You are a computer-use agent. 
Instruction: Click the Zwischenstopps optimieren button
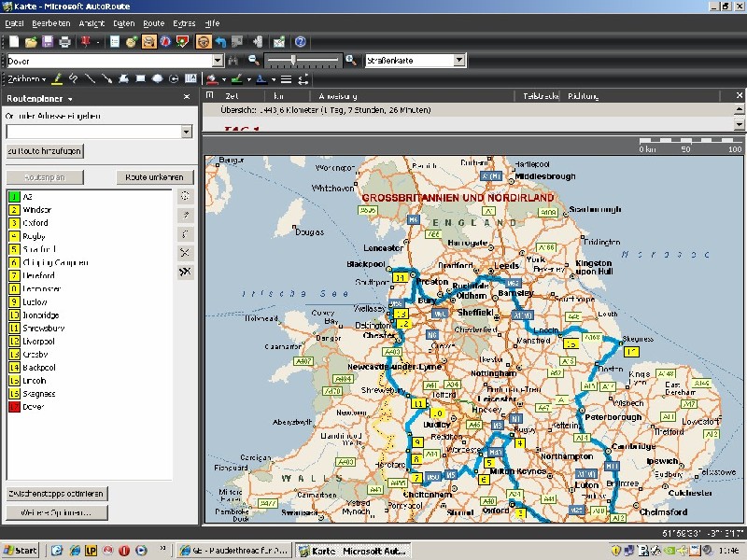pyautogui.click(x=57, y=493)
